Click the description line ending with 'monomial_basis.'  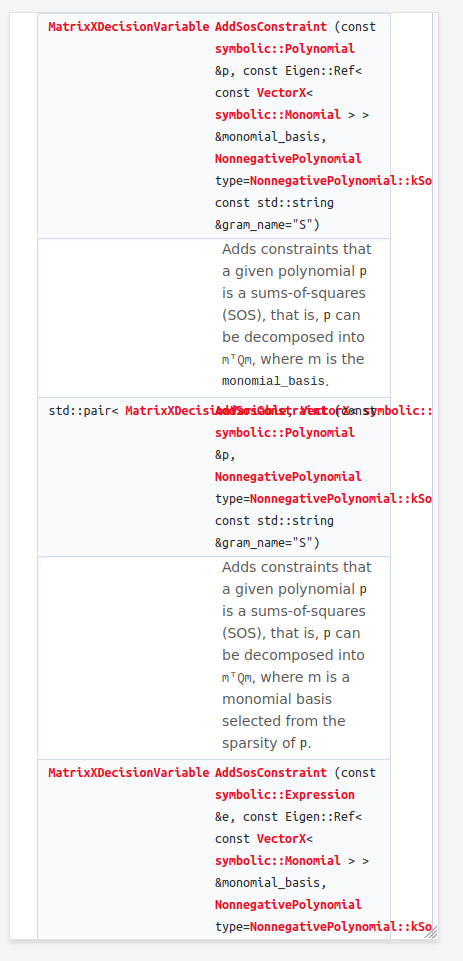pos(275,381)
